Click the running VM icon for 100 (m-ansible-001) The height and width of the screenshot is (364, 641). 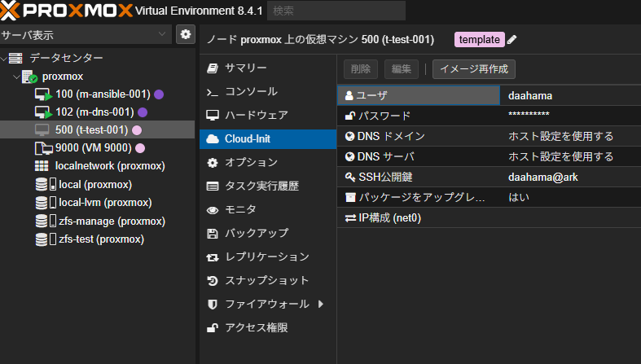point(43,94)
